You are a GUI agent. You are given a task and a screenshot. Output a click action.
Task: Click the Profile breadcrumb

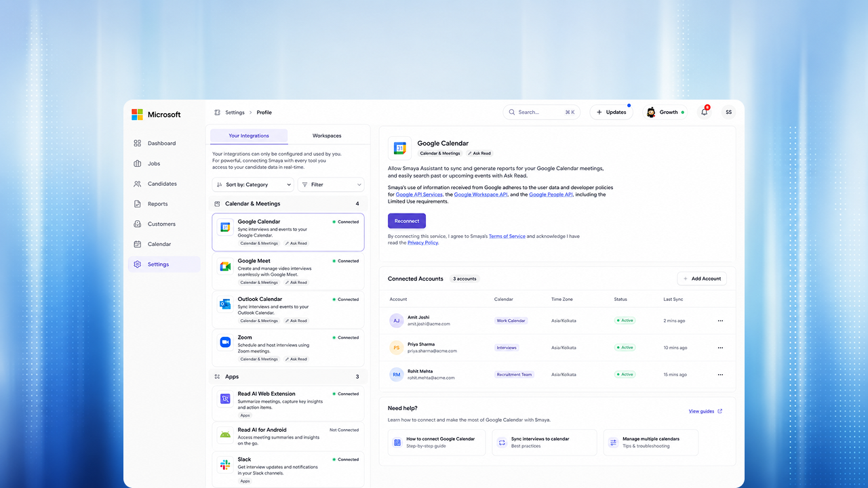(x=264, y=113)
